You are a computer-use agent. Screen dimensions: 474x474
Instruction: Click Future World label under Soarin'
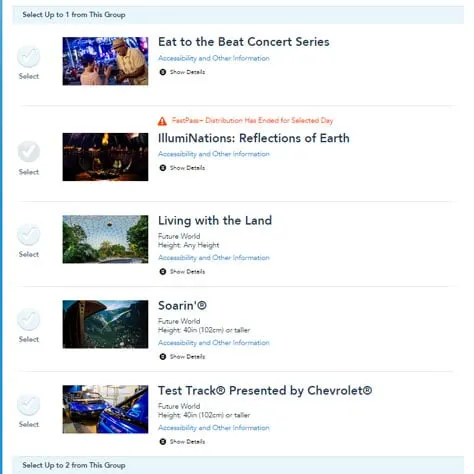(x=179, y=321)
